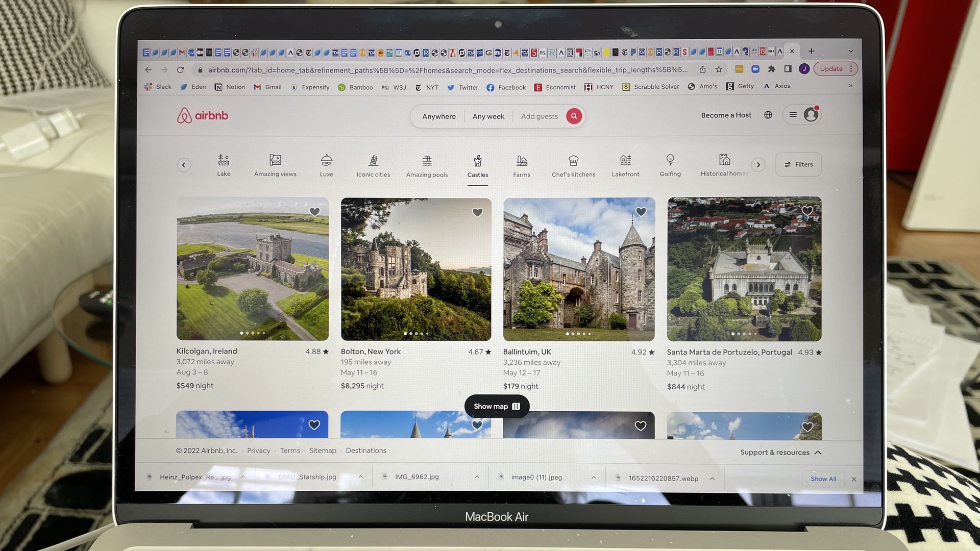Click Become a Host button
The height and width of the screenshot is (551, 980).
(727, 115)
